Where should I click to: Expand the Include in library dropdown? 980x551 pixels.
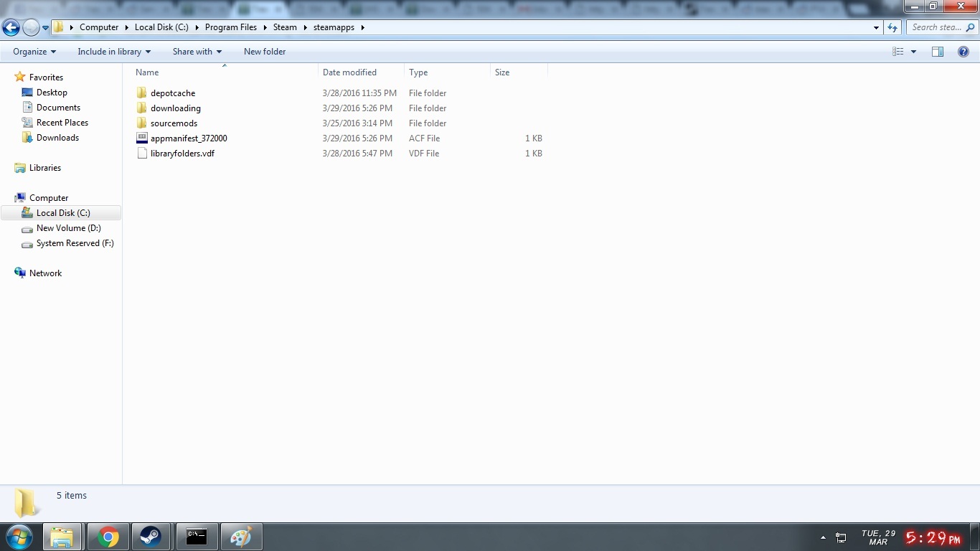tap(114, 52)
